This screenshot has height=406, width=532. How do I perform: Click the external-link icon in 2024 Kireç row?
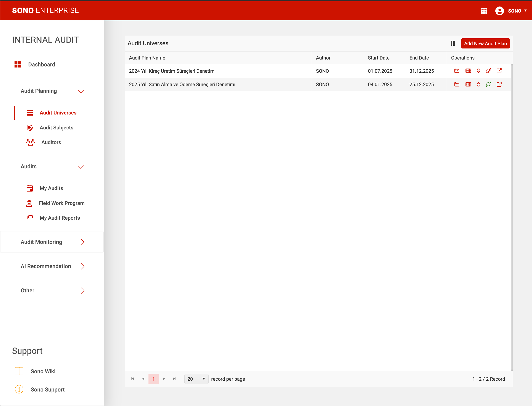coord(499,71)
